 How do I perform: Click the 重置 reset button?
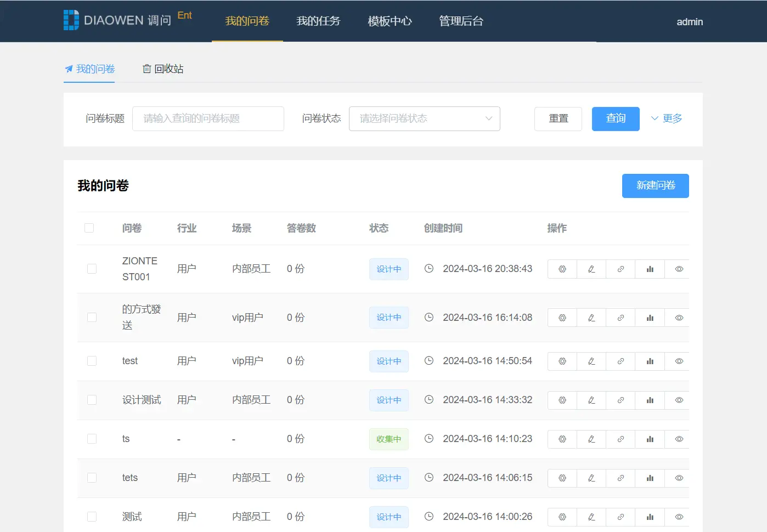[x=558, y=119]
